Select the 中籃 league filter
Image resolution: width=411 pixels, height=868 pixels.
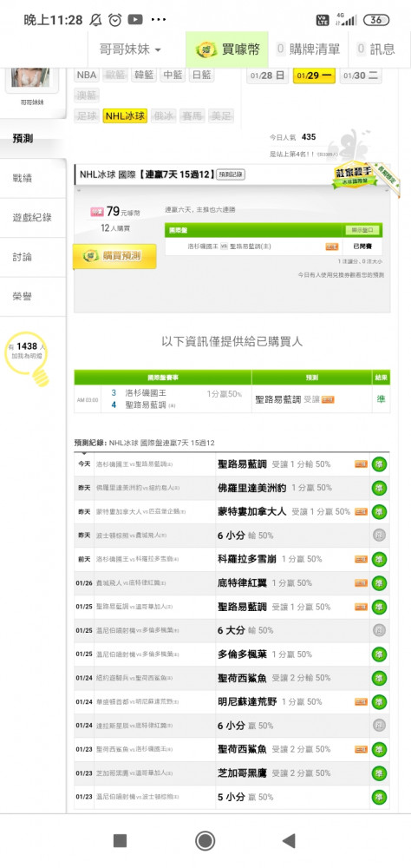(x=173, y=76)
